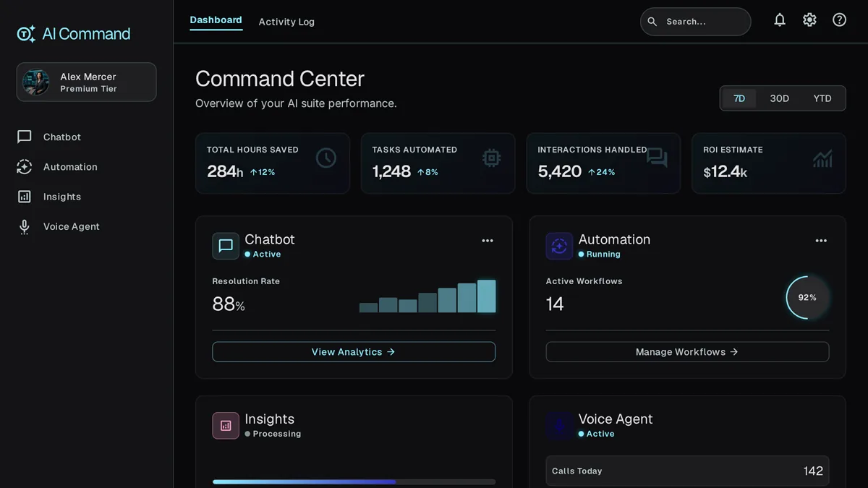The image size is (868, 488).
Task: Click the Active Workflows count 14
Action: click(x=555, y=304)
